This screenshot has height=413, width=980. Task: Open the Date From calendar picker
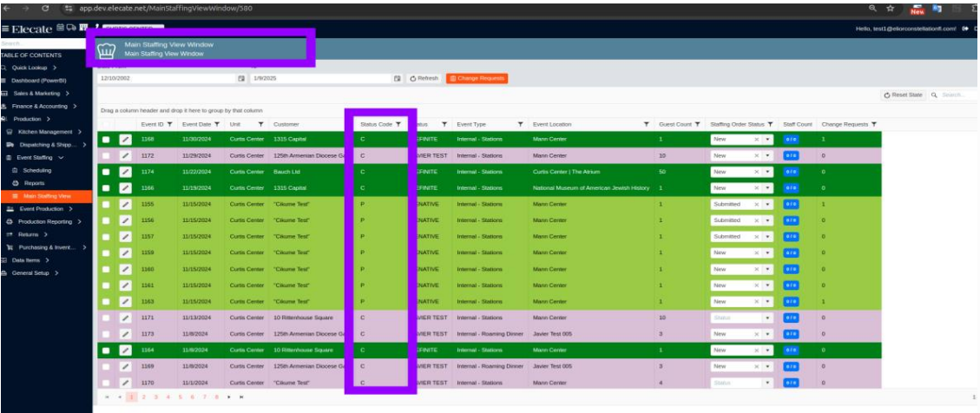click(241, 79)
